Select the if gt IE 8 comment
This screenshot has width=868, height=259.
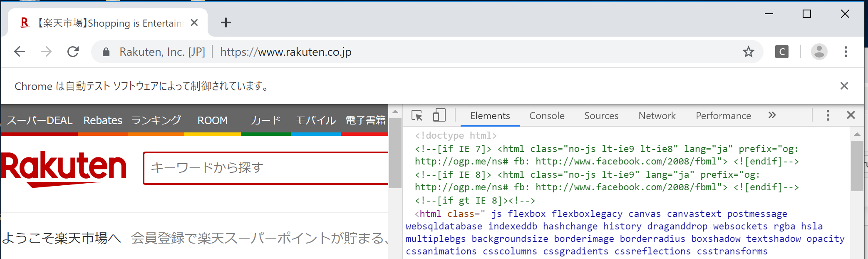point(475,200)
